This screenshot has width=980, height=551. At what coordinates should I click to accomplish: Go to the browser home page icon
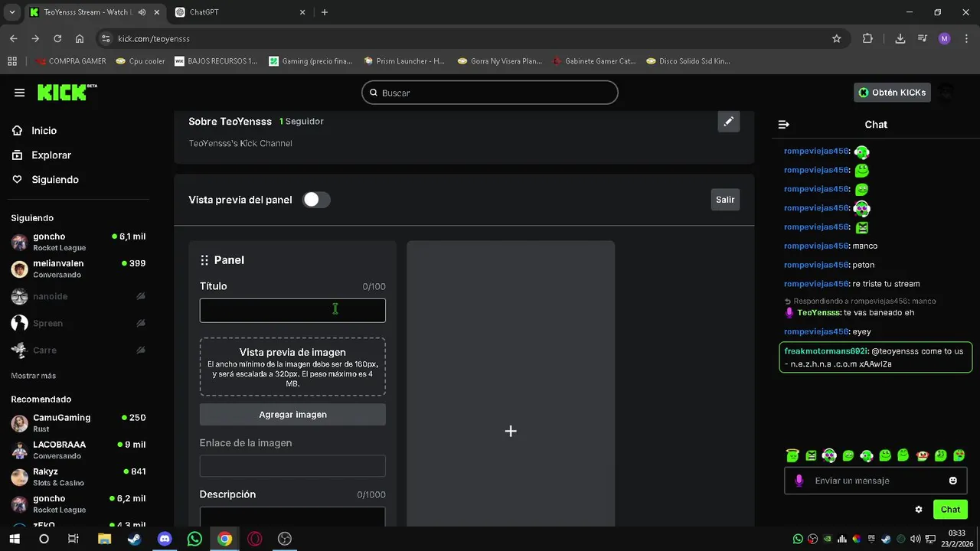(x=80, y=38)
